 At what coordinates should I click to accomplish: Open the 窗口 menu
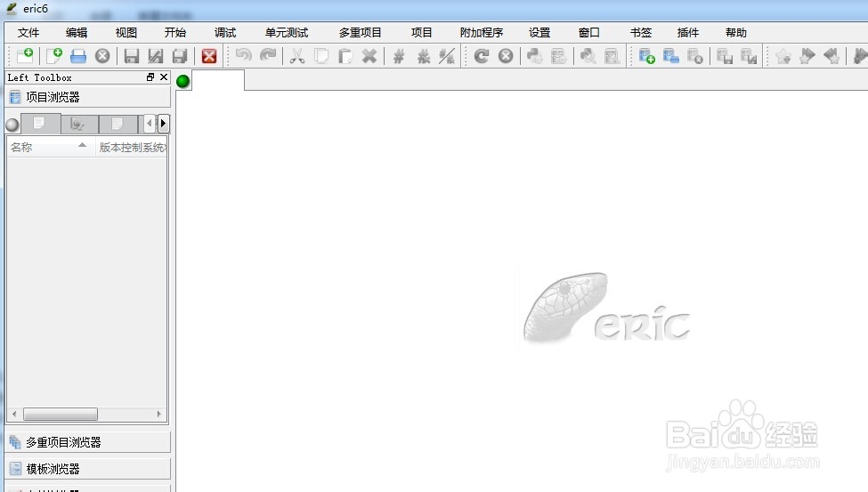pos(589,33)
